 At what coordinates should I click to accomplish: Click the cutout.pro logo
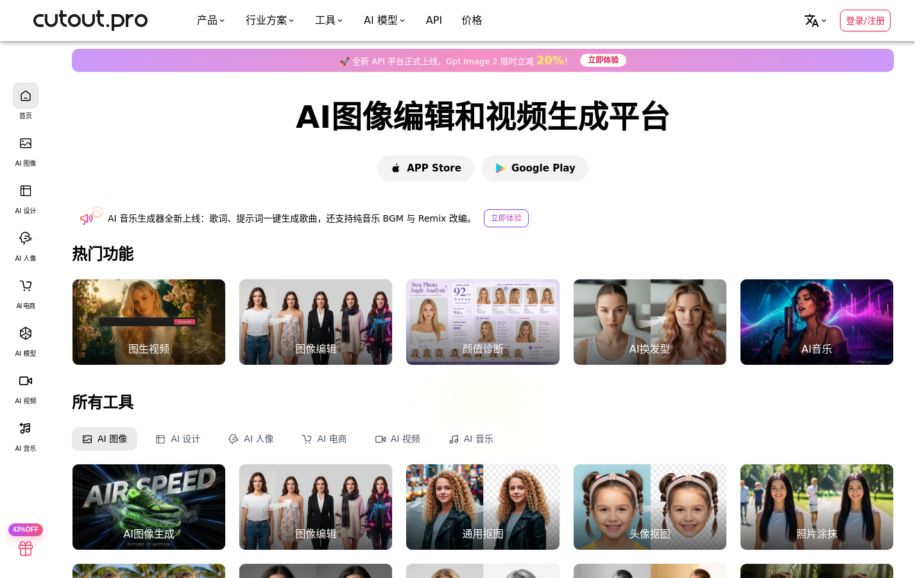pos(90,20)
